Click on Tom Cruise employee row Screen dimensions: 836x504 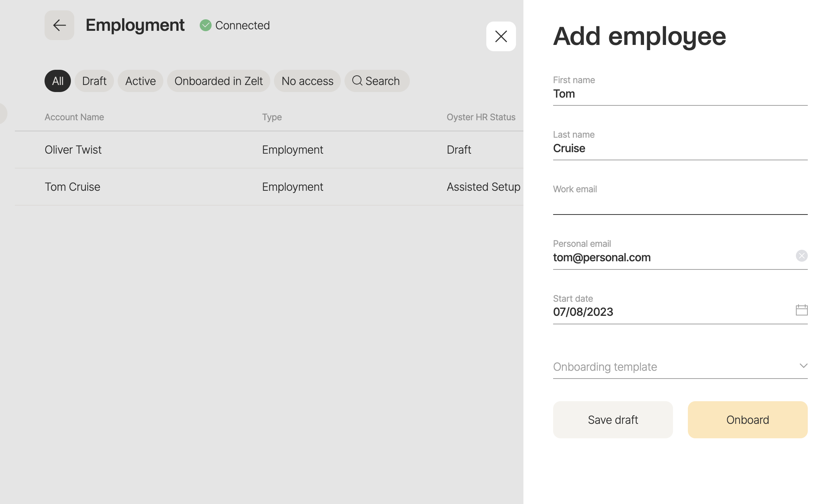pos(262,186)
